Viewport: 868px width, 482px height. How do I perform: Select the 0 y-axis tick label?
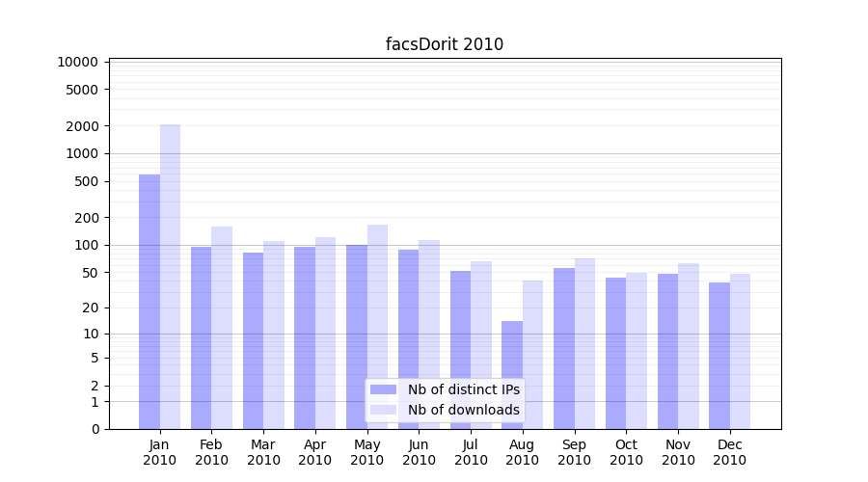click(x=95, y=429)
